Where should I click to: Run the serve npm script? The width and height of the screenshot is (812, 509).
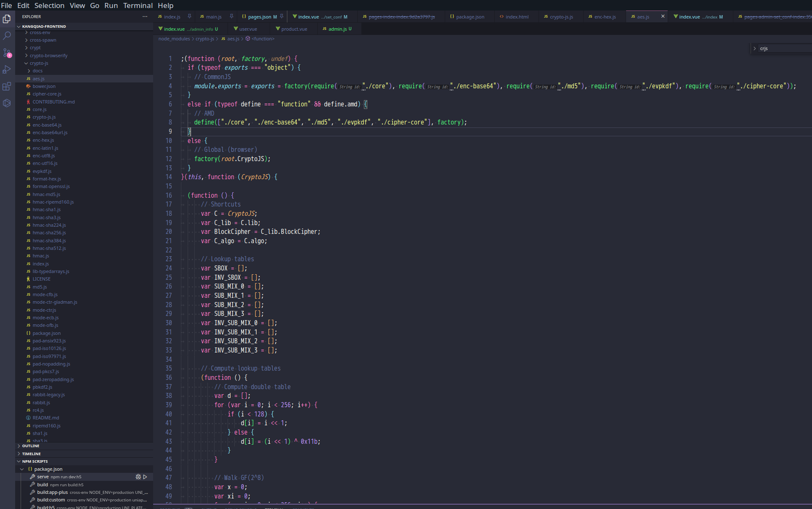(x=145, y=477)
